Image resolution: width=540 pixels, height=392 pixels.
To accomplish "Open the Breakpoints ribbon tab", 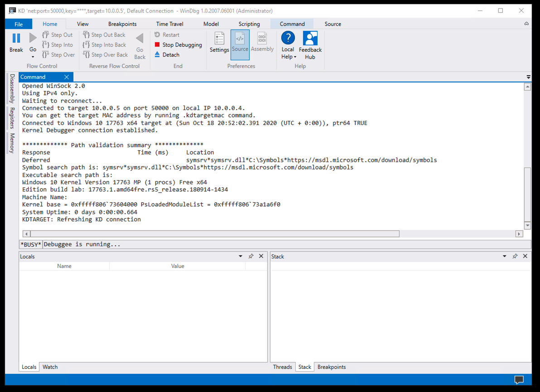I will [122, 24].
